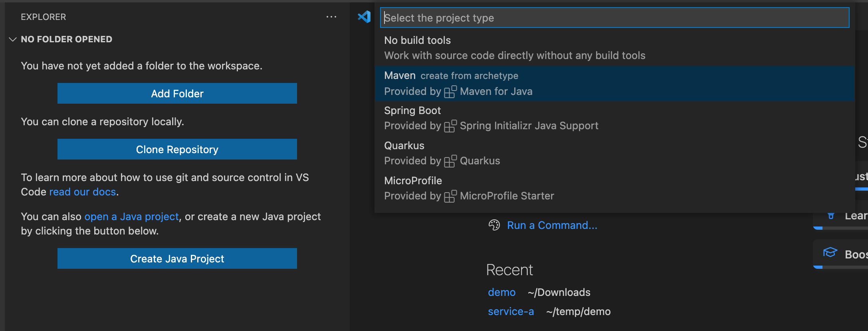Click the Run a Command icon
The image size is (868, 331).
coord(494,225)
